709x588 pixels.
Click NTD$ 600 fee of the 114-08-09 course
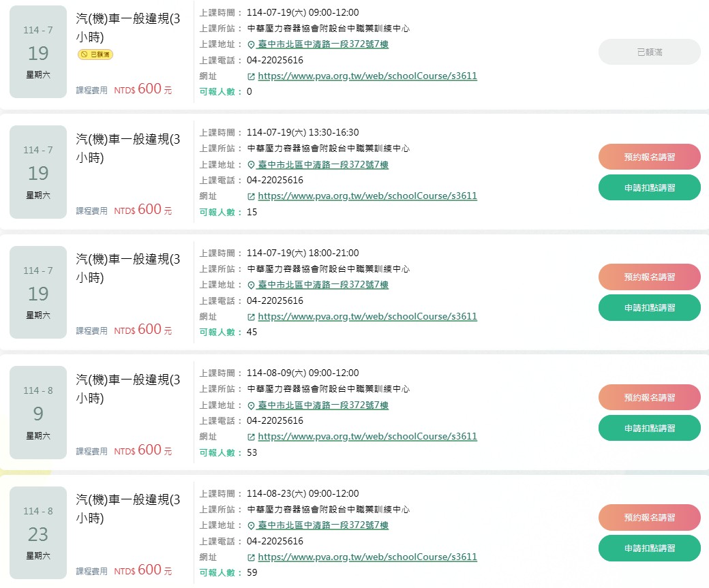(x=143, y=450)
